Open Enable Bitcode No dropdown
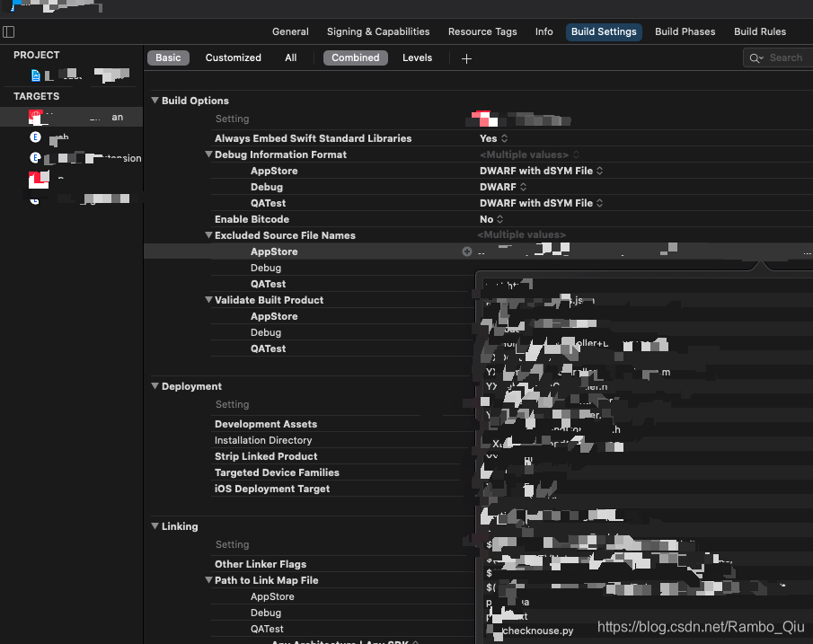This screenshot has height=644, width=813. click(491, 219)
